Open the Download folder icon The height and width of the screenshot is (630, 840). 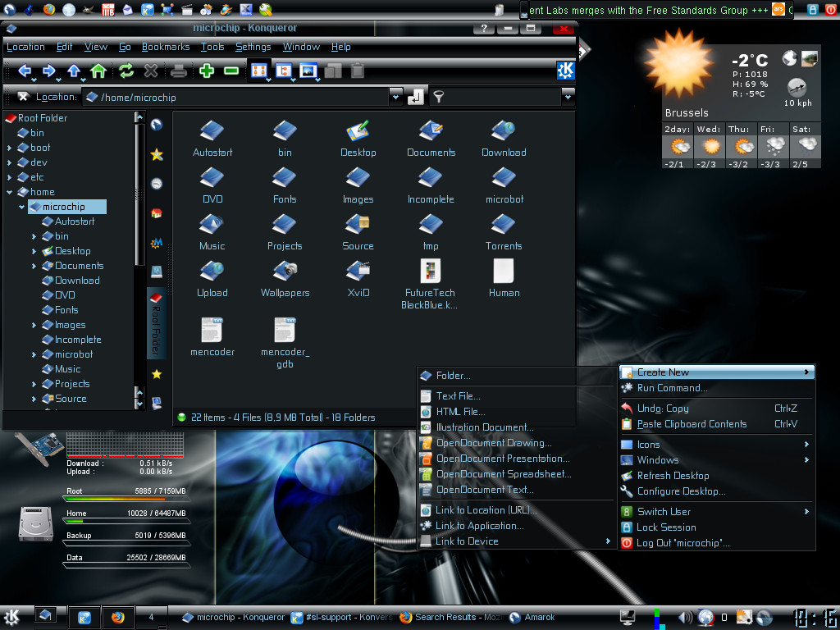pyautogui.click(x=504, y=138)
